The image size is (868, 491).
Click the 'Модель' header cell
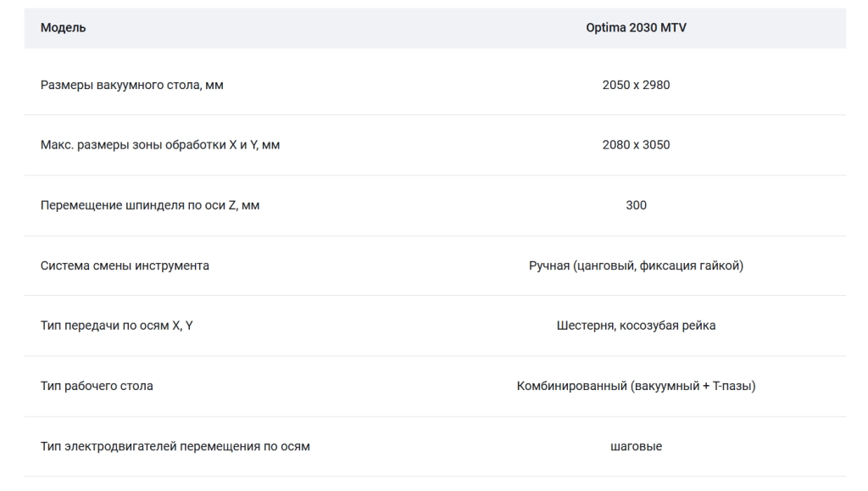pos(63,28)
